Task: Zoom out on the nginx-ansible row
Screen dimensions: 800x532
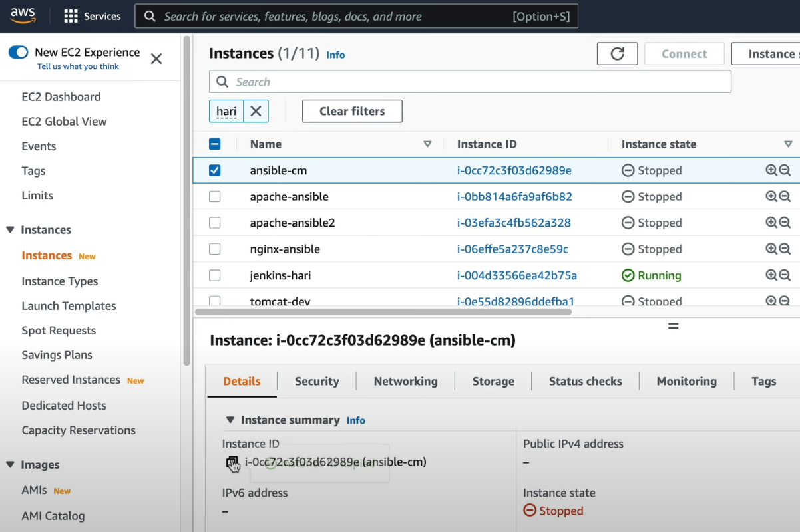Action: [x=785, y=249]
